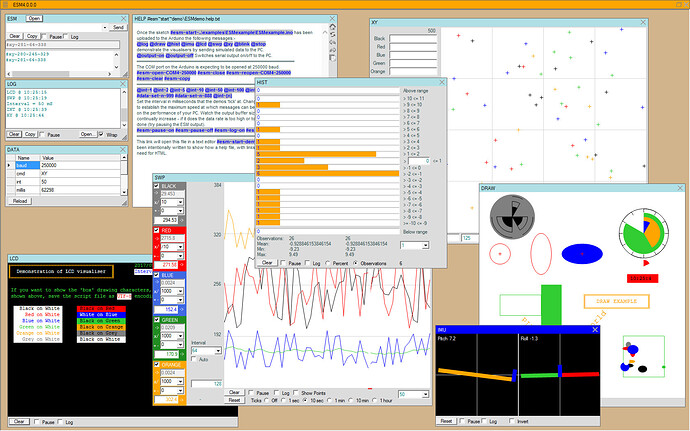Click the resize grip of the ESM panel
The image size is (690, 431).
tap(125, 74)
